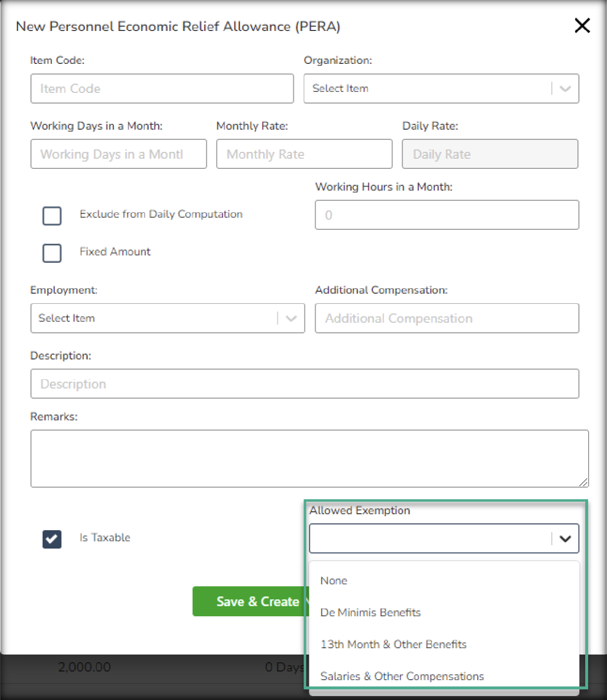Choose De Minimis Benefits option
Screen dimensions: 607x700
370,612
